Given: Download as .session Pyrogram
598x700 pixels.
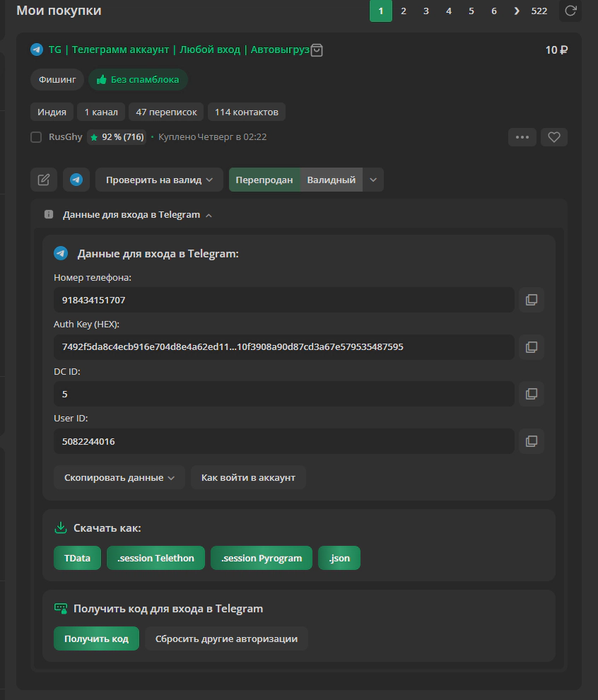Looking at the screenshot, I should tap(262, 558).
